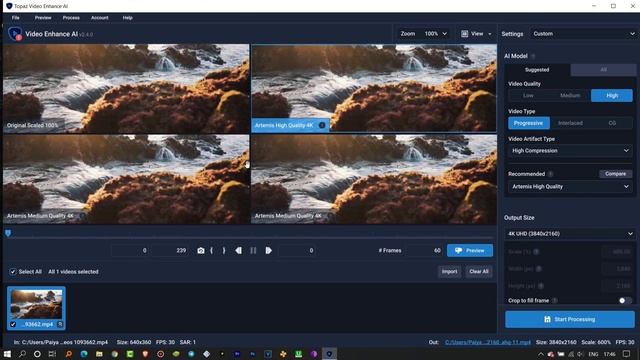Click the info icon next to Recommended
Viewport: 640px width, 360px height.
550,174
